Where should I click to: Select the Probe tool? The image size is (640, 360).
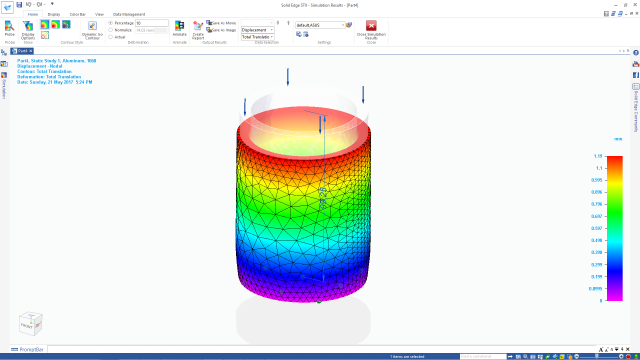coord(9,29)
